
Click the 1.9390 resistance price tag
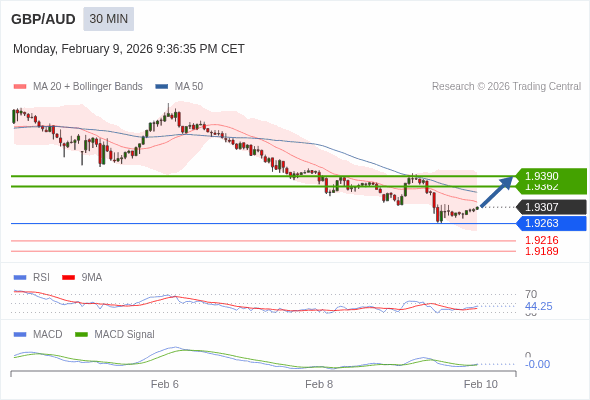551,176
